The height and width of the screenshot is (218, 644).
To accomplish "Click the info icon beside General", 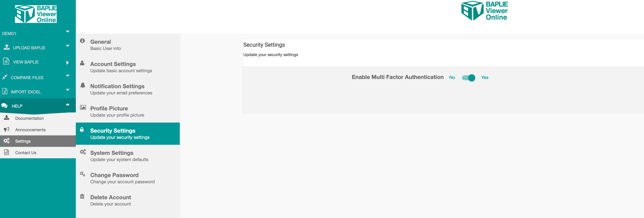I will tap(82, 41).
